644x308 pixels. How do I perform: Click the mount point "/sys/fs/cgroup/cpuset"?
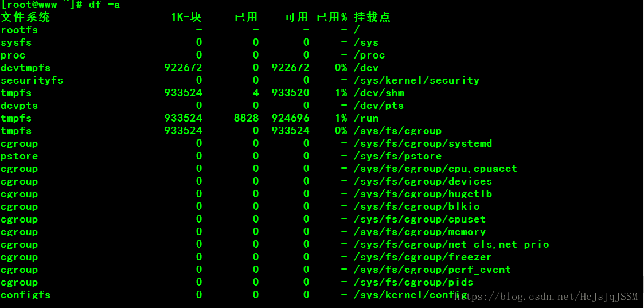(420, 219)
